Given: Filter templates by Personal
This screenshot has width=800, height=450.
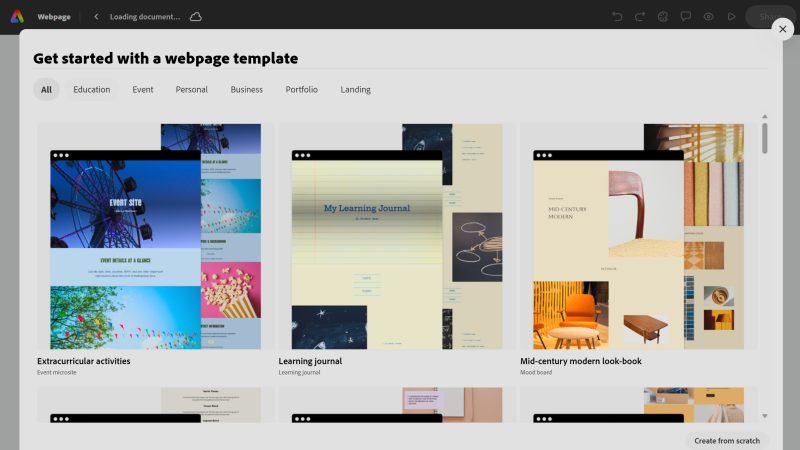Looking at the screenshot, I should click(192, 89).
